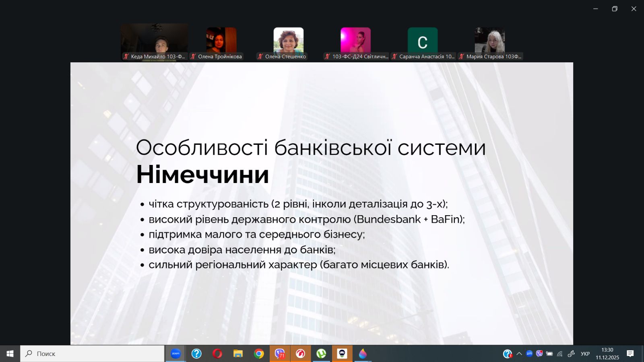
Task: Open the Zoom app in the taskbar
Action: tap(175, 354)
